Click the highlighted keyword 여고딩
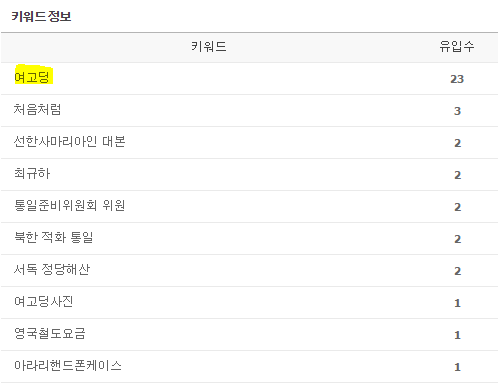 [32, 77]
